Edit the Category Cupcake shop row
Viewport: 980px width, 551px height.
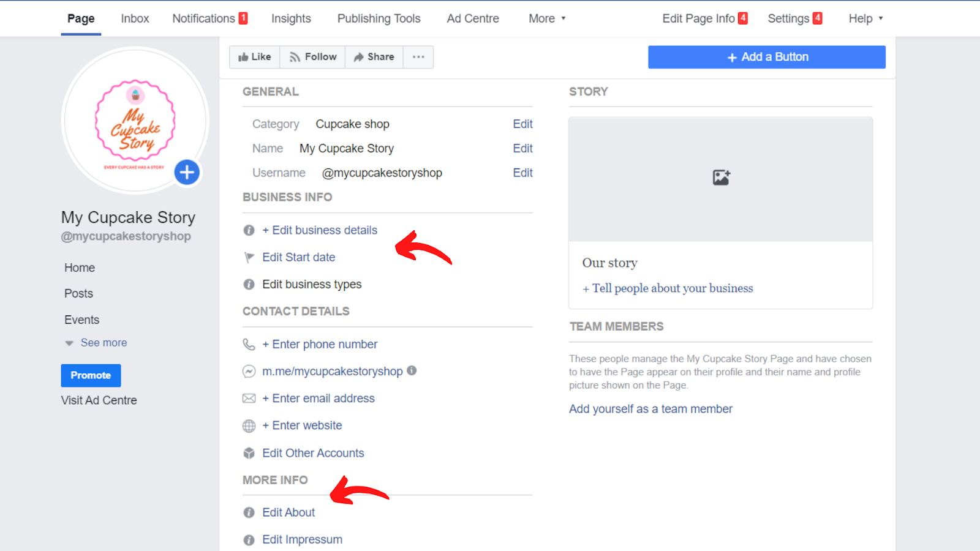pyautogui.click(x=522, y=124)
